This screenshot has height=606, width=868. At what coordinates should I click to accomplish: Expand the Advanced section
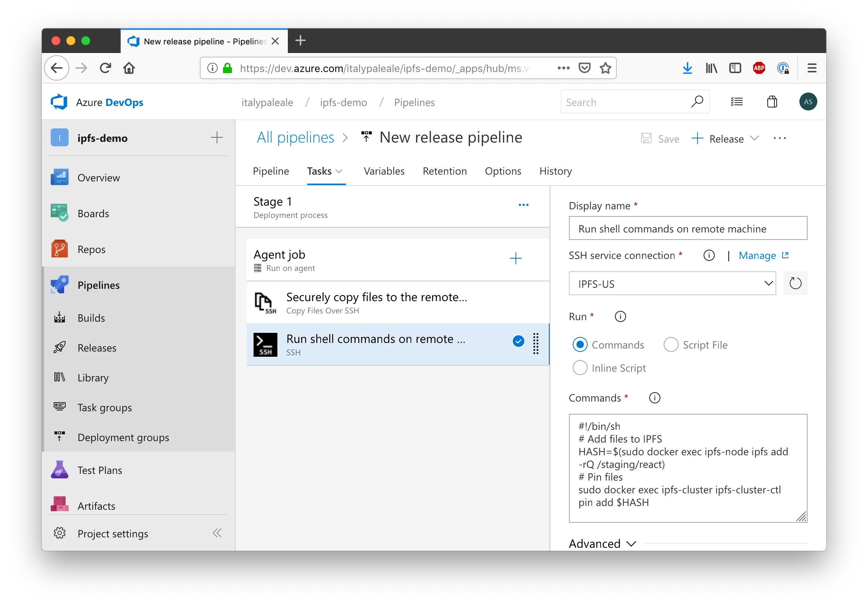click(602, 544)
